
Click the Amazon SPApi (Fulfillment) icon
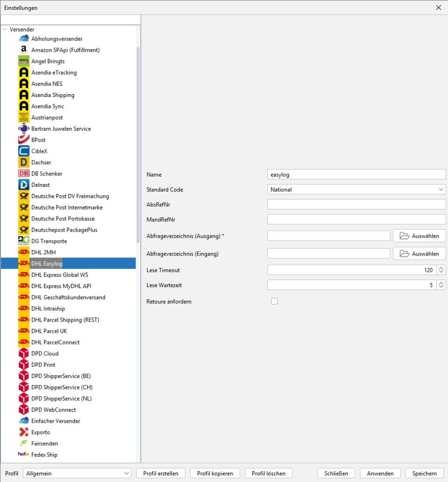(x=24, y=50)
